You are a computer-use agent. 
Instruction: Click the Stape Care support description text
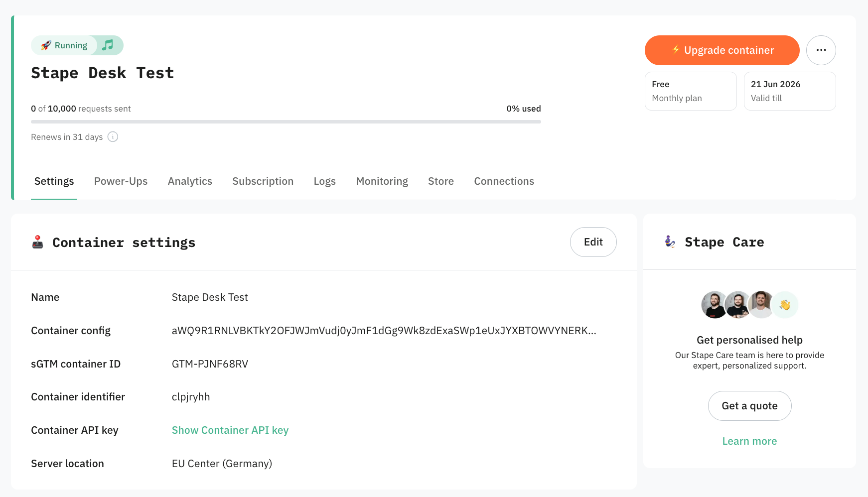(x=749, y=361)
